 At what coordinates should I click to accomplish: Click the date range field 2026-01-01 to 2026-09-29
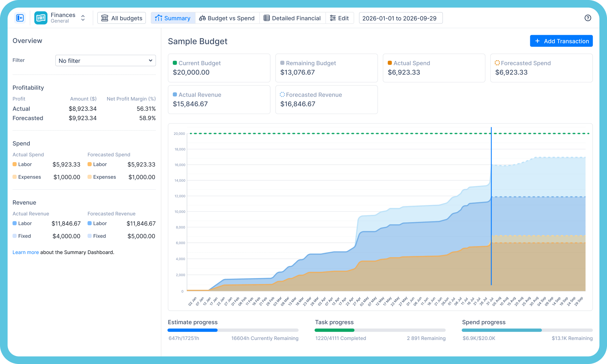point(401,18)
